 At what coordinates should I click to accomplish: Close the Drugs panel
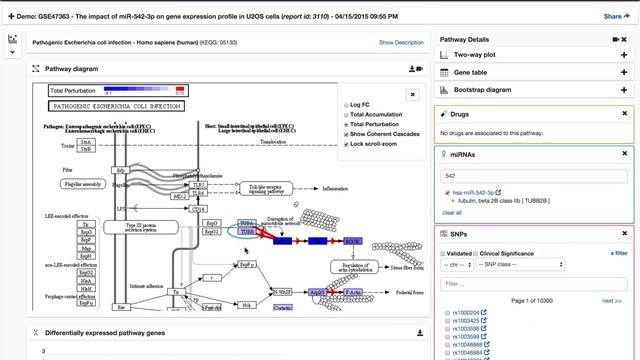[x=624, y=113]
